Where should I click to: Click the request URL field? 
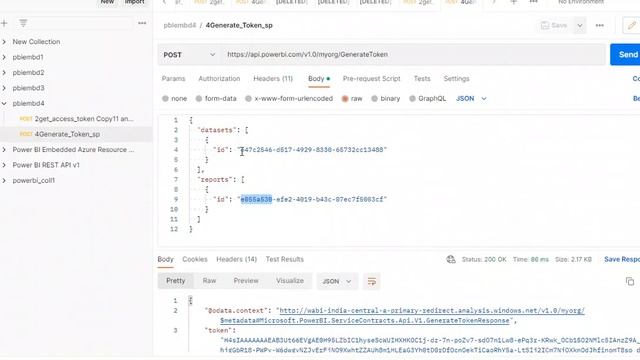(x=412, y=55)
